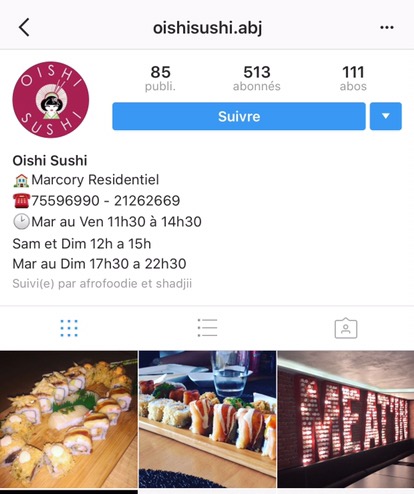Image resolution: width=414 pixels, height=494 pixels.
Task: Tap the Oishi Sushi profile picture
Action: click(51, 99)
